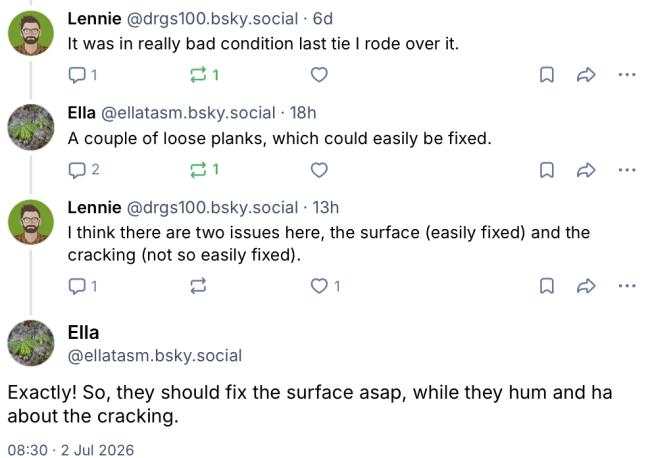The height and width of the screenshot is (458, 650).
Task: Undo repost on Ella's loose planks post
Action: coord(204,170)
